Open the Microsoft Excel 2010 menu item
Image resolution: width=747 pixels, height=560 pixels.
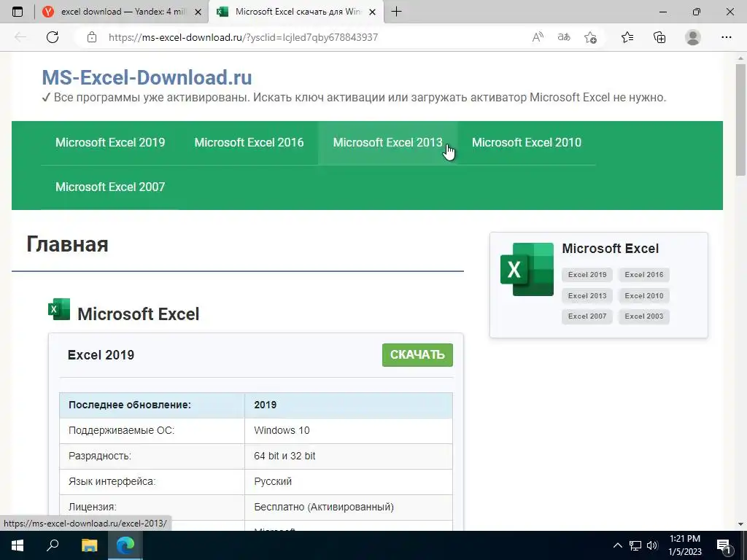tap(527, 142)
